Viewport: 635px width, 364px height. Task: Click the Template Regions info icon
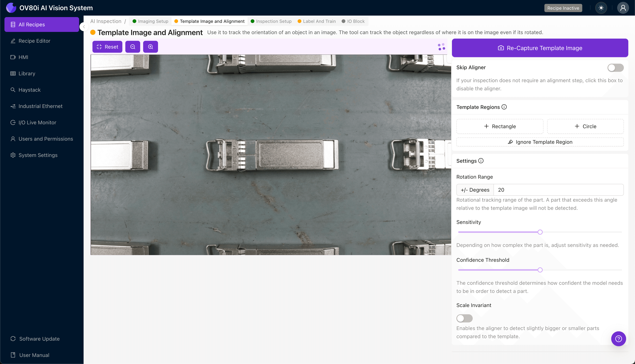[504, 107]
